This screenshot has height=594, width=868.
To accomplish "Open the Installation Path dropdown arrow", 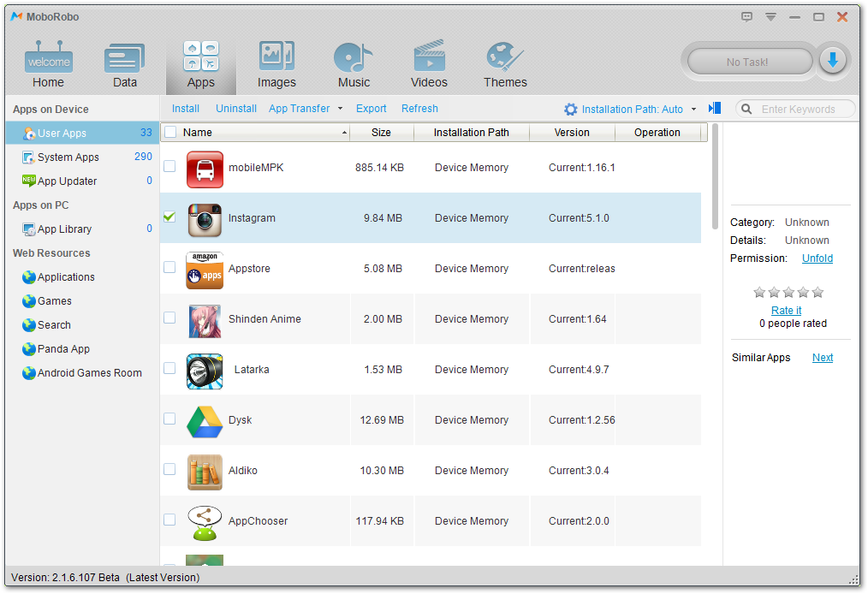I will (x=693, y=109).
